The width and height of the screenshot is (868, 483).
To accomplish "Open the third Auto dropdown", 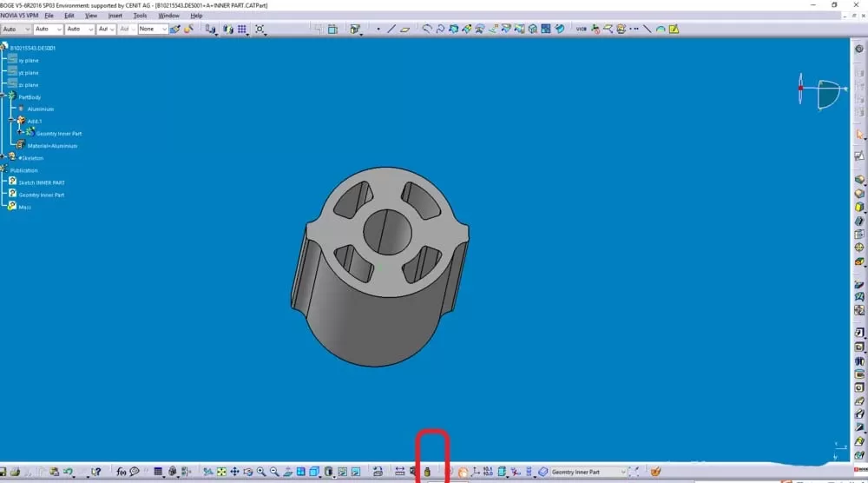I will (80, 30).
